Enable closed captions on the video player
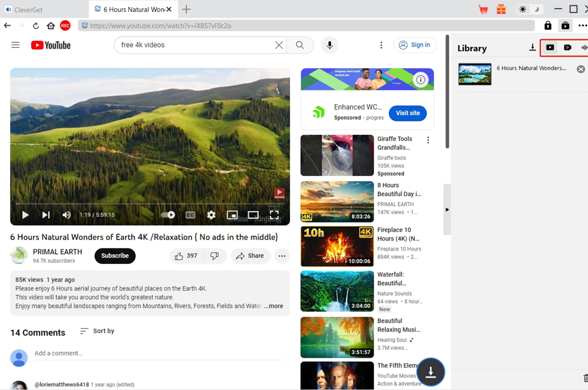 tap(190, 214)
